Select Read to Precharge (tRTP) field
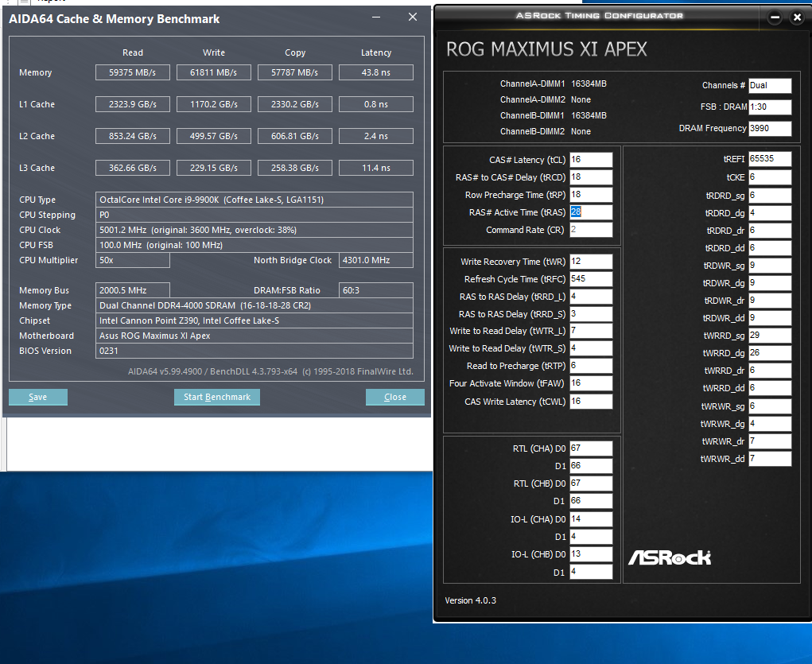This screenshot has width=812, height=664. pos(591,366)
